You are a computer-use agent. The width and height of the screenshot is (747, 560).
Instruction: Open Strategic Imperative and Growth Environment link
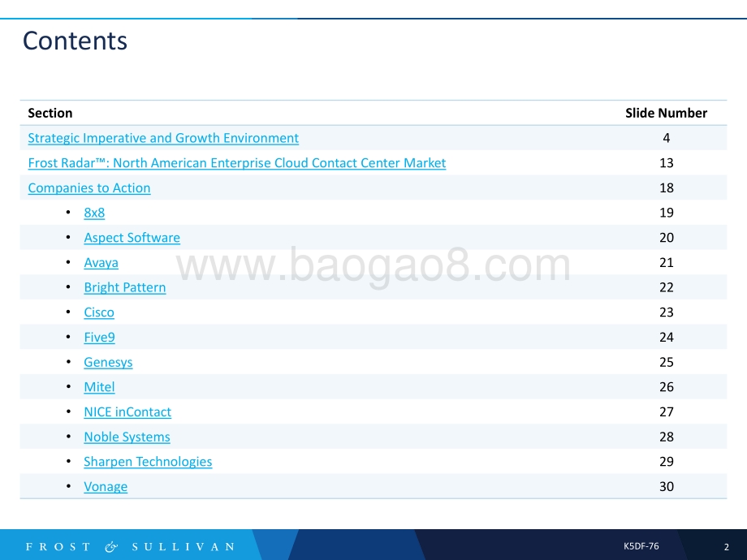tap(163, 138)
